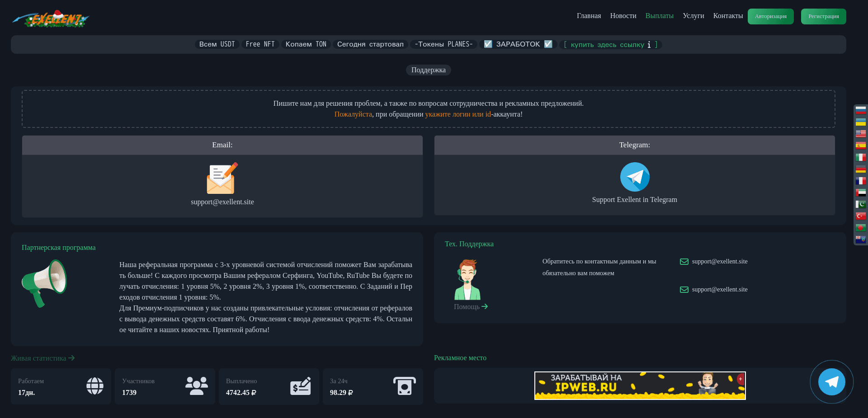Click the globe icon next to Работаем
The width and height of the screenshot is (868, 418).
pyautogui.click(x=94, y=386)
